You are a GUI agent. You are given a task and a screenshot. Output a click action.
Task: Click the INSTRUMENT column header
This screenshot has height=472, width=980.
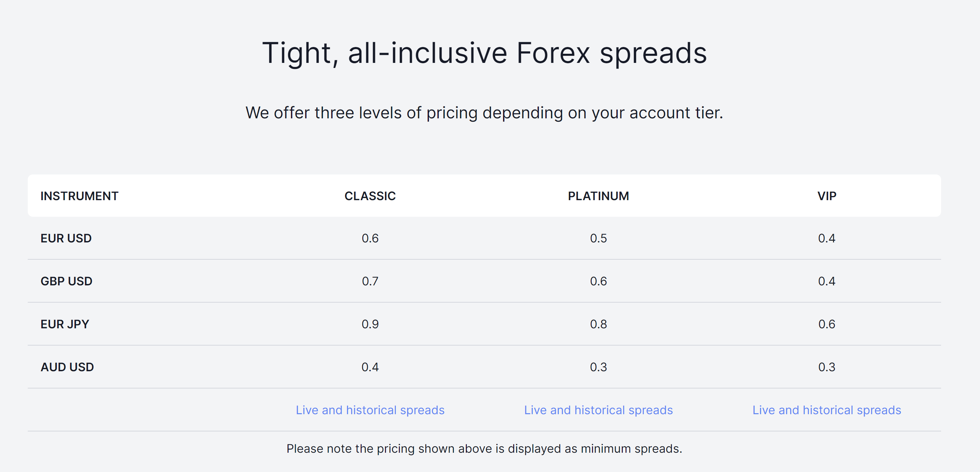(x=79, y=196)
